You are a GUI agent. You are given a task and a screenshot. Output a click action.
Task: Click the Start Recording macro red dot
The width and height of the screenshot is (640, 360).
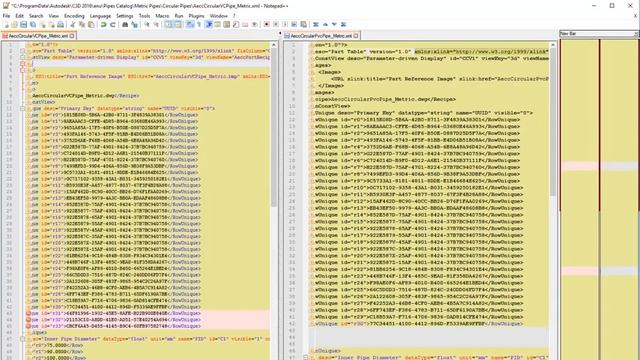tap(267, 24)
